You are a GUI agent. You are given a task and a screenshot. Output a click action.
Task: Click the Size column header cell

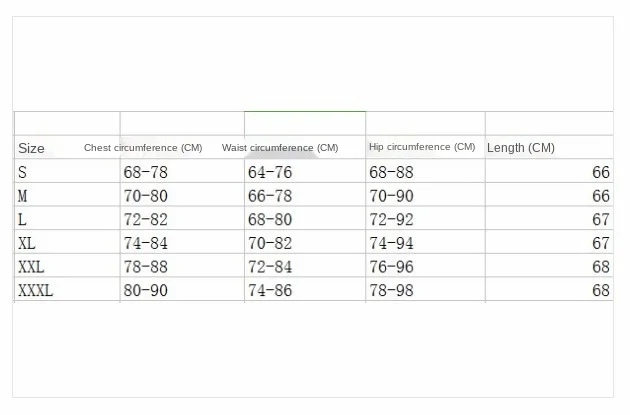pos(32,148)
